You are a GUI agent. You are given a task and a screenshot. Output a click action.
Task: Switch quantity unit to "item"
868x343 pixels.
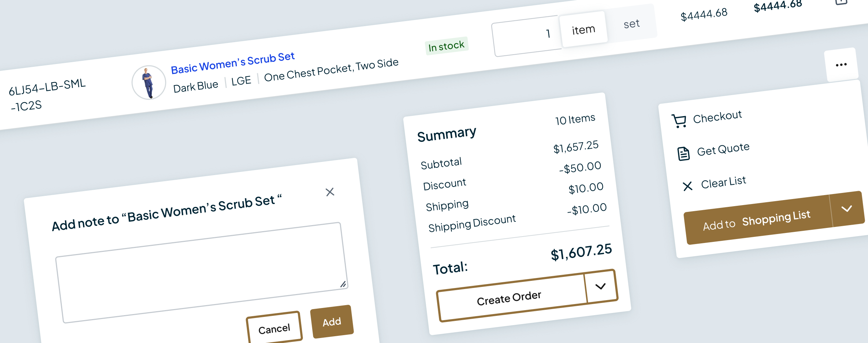pyautogui.click(x=583, y=30)
